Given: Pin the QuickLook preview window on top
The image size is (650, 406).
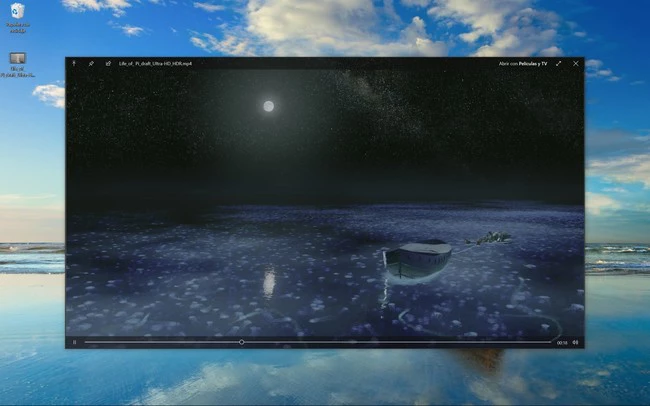Looking at the screenshot, I should [91, 63].
